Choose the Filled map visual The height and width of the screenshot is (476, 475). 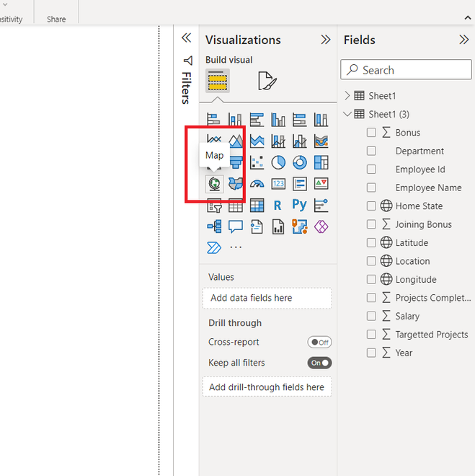pos(236,184)
